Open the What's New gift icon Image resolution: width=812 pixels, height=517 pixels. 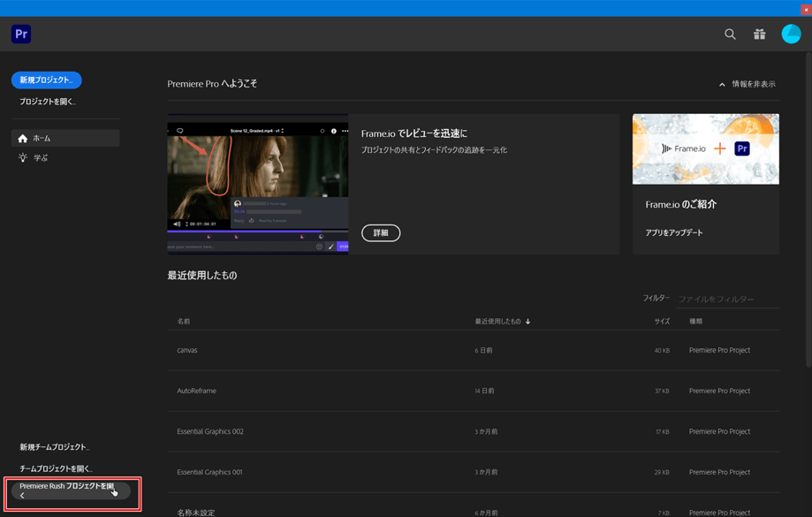tap(760, 34)
